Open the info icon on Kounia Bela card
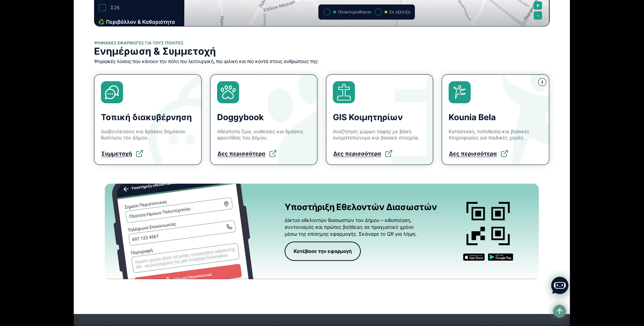The image size is (644, 326). [x=542, y=82]
